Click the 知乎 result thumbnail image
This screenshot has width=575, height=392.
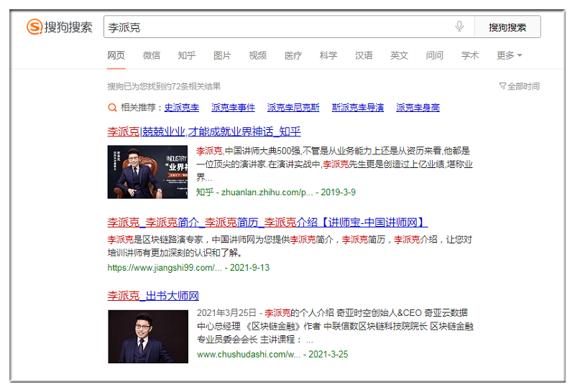tap(147, 172)
